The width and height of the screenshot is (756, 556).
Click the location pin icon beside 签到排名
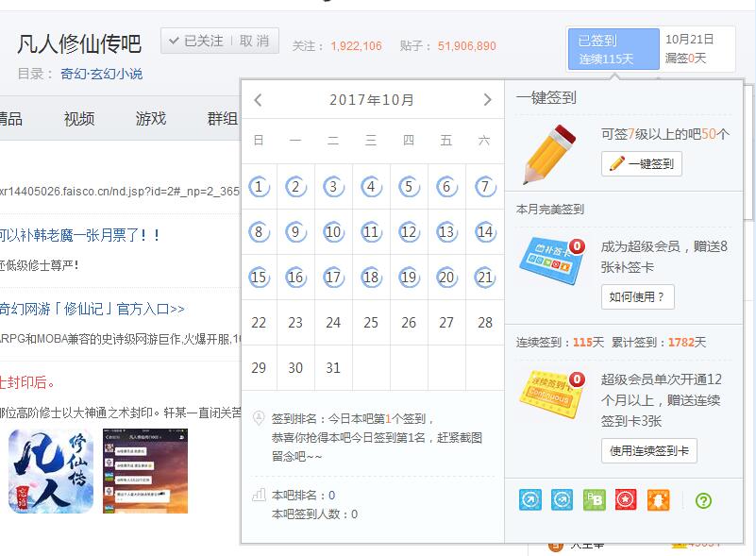(x=259, y=417)
